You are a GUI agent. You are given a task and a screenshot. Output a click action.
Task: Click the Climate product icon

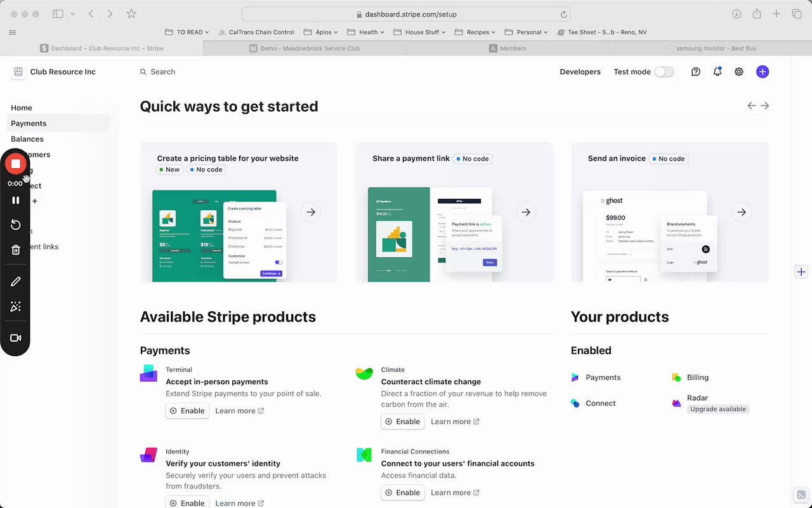(x=364, y=373)
